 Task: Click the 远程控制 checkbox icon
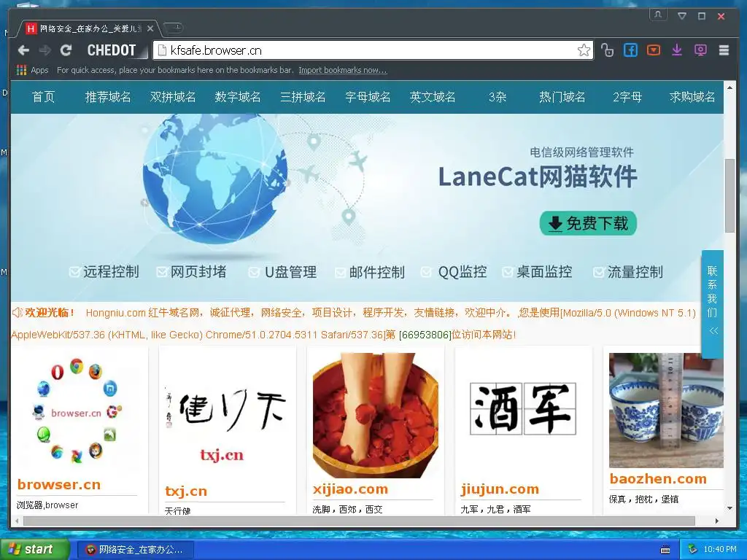point(74,272)
